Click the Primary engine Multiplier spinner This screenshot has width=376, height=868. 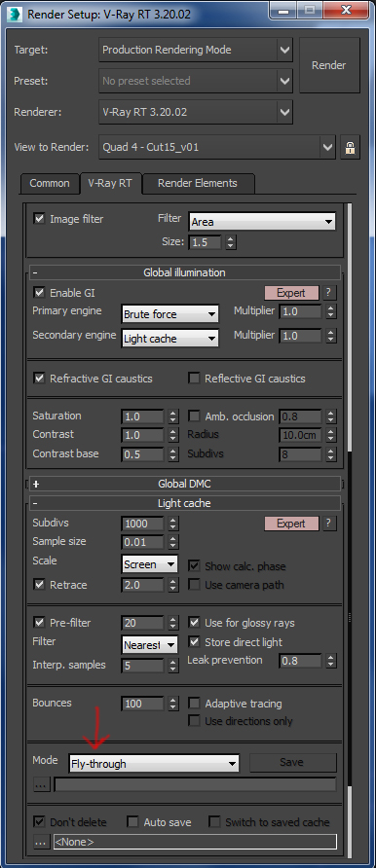330,311
